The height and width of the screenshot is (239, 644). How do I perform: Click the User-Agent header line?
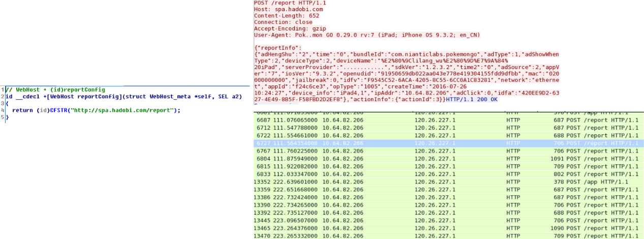click(366, 35)
